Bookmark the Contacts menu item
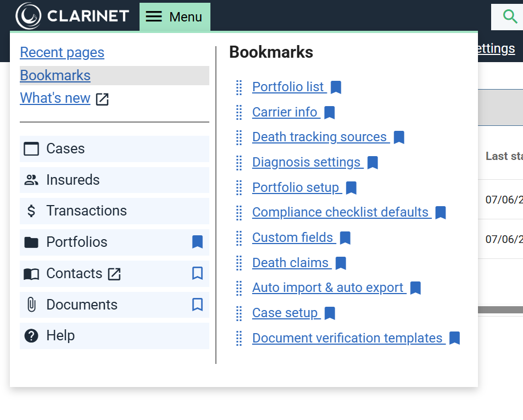Image resolution: width=523 pixels, height=420 pixels. [198, 273]
